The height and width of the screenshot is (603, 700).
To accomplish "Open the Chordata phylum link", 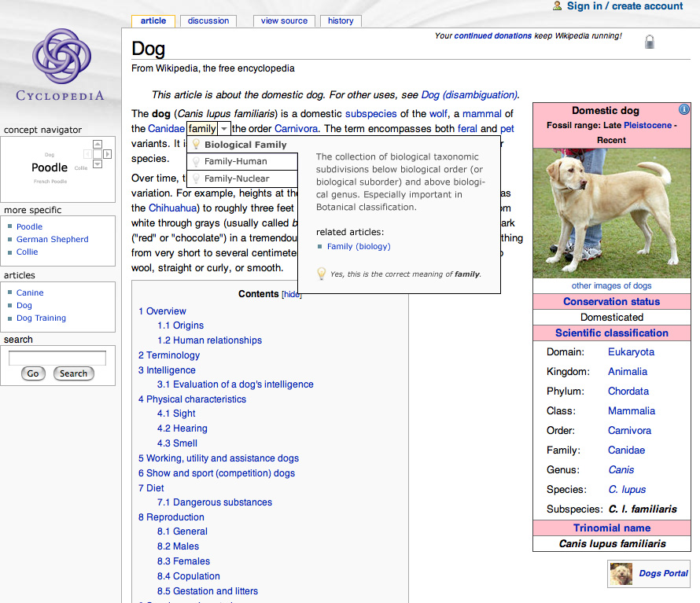I will (628, 392).
